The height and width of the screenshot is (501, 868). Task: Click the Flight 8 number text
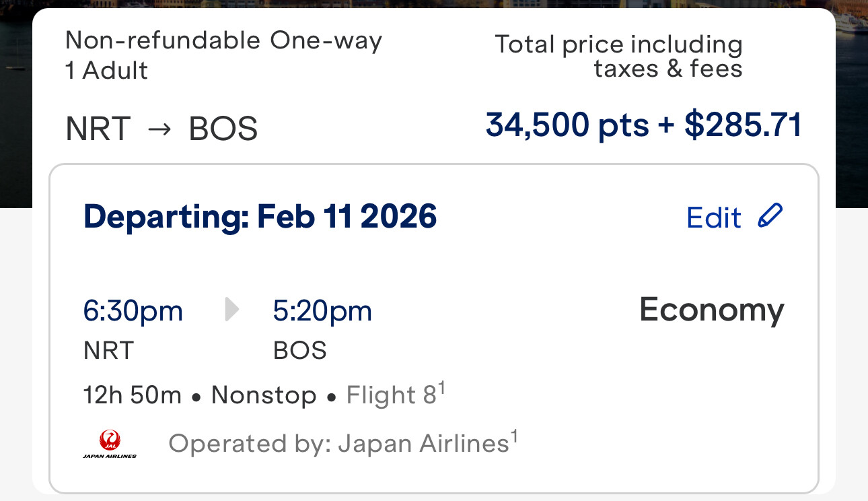[x=392, y=395]
